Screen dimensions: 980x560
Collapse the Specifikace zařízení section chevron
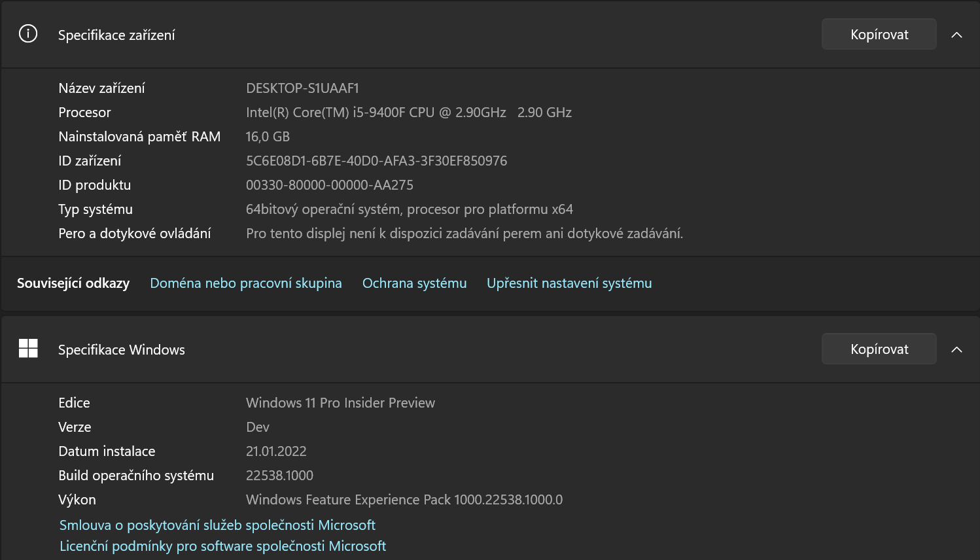pos(956,35)
